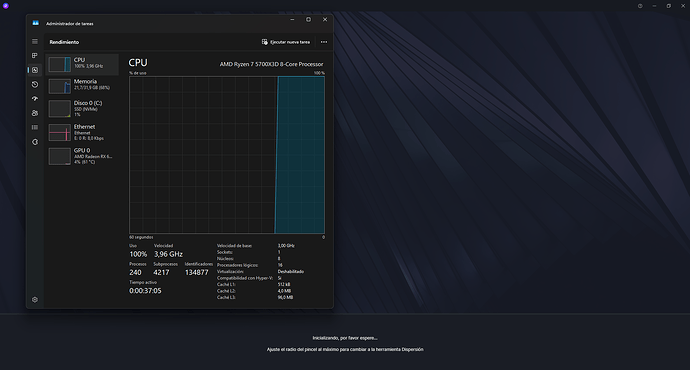Open the Services page icon

[x=35, y=142]
